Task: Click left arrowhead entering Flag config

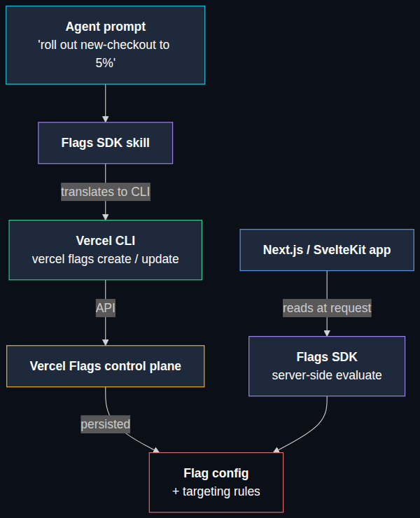Action: 156,449
